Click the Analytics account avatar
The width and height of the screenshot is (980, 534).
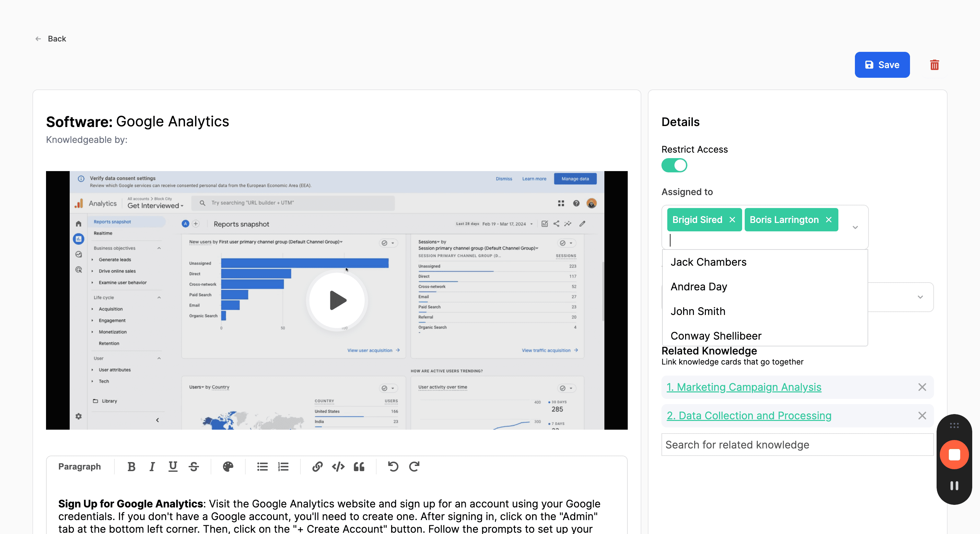click(591, 203)
